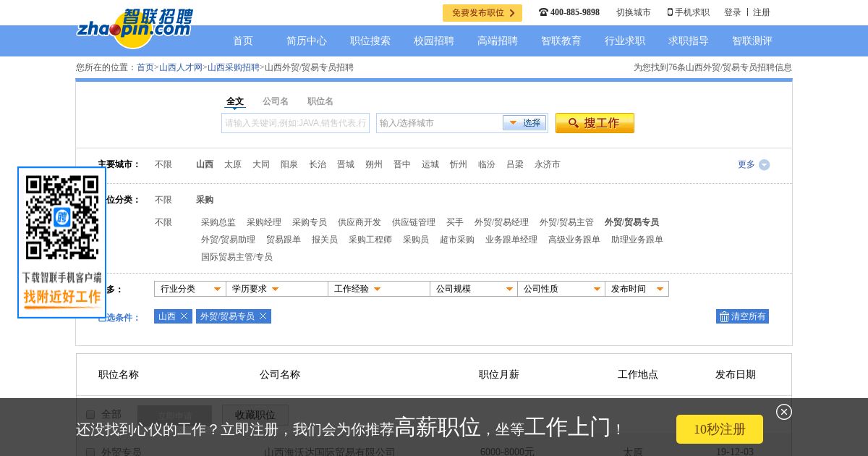The image size is (868, 456).
Task: Click the 搜工作 search button
Action: (x=594, y=123)
